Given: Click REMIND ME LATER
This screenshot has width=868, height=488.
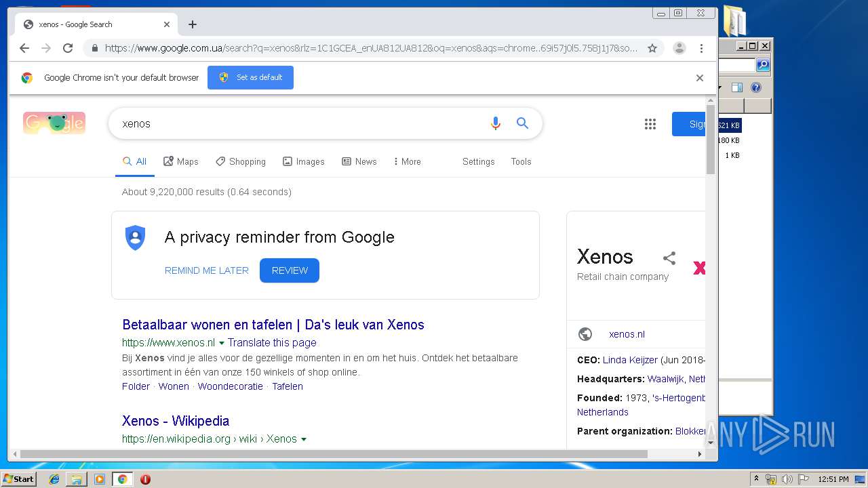Looking at the screenshot, I should tap(207, 270).
